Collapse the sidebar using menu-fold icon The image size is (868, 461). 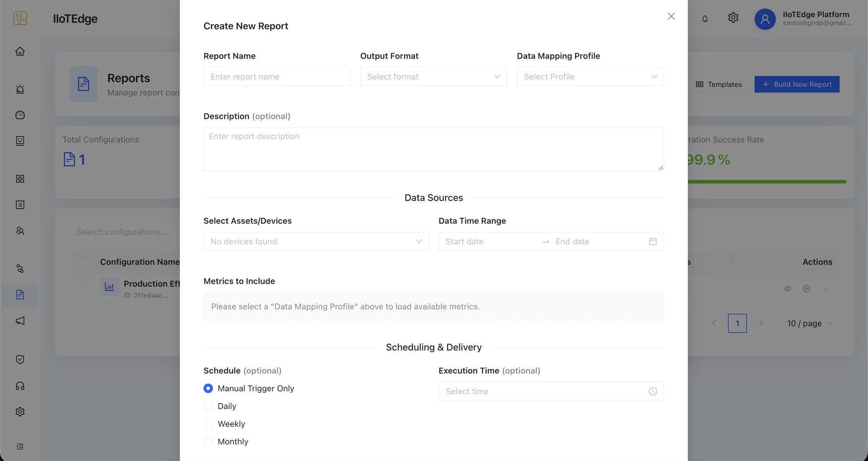[x=20, y=446]
